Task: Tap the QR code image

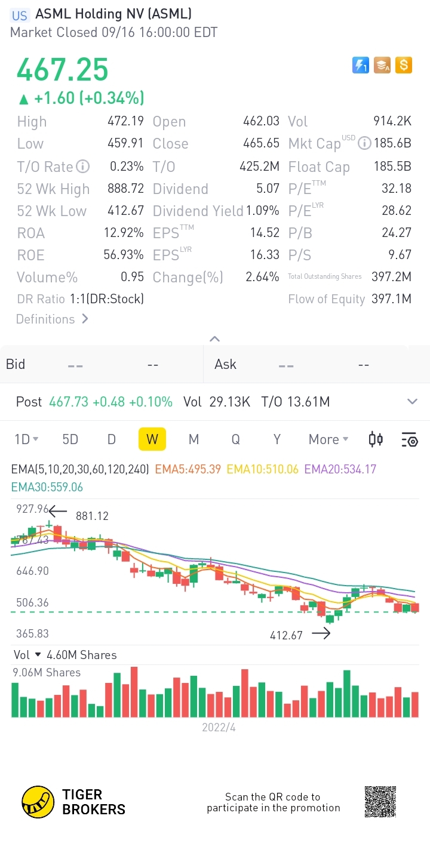Action: tap(380, 802)
